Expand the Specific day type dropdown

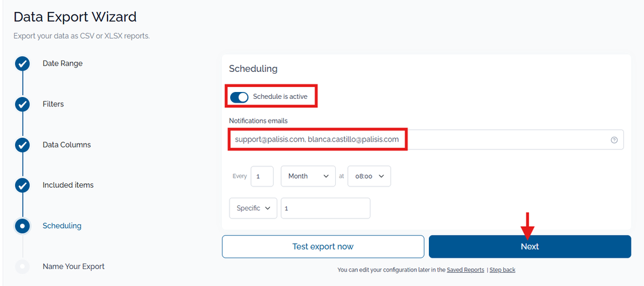point(253,209)
